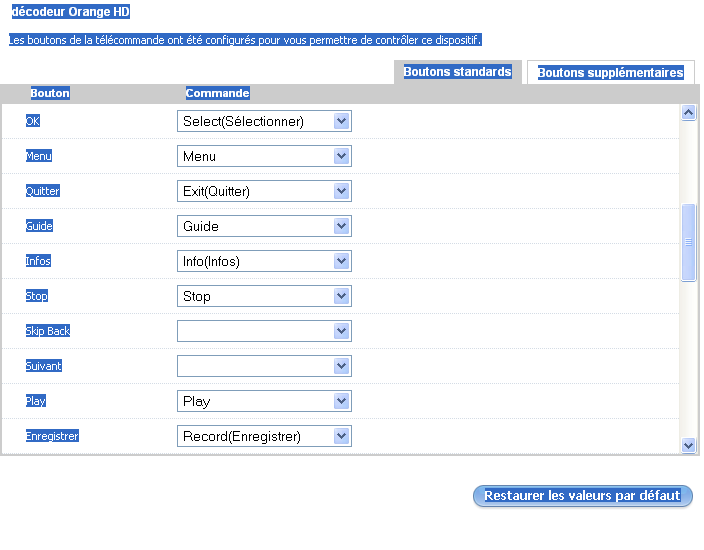Expand the Menu command dropdown
The width and height of the screenshot is (704, 550).
click(x=264, y=156)
